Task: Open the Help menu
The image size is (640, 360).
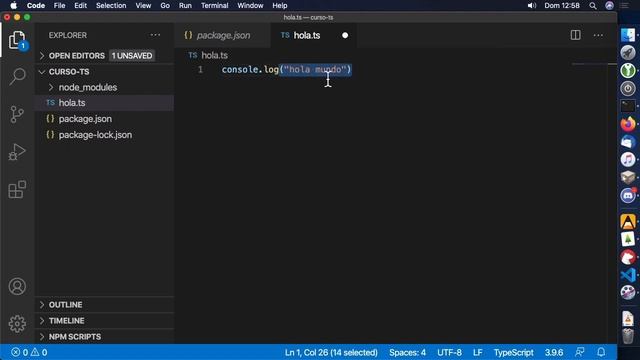Action: tap(280, 6)
